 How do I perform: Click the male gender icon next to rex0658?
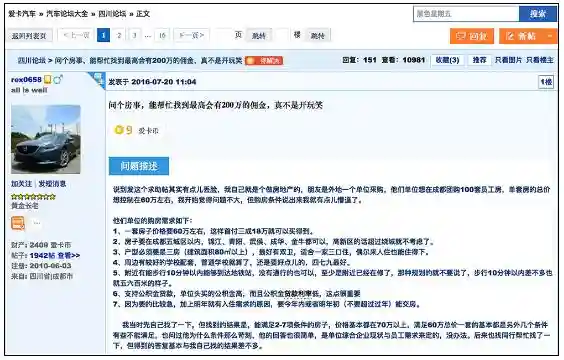[x=58, y=79]
